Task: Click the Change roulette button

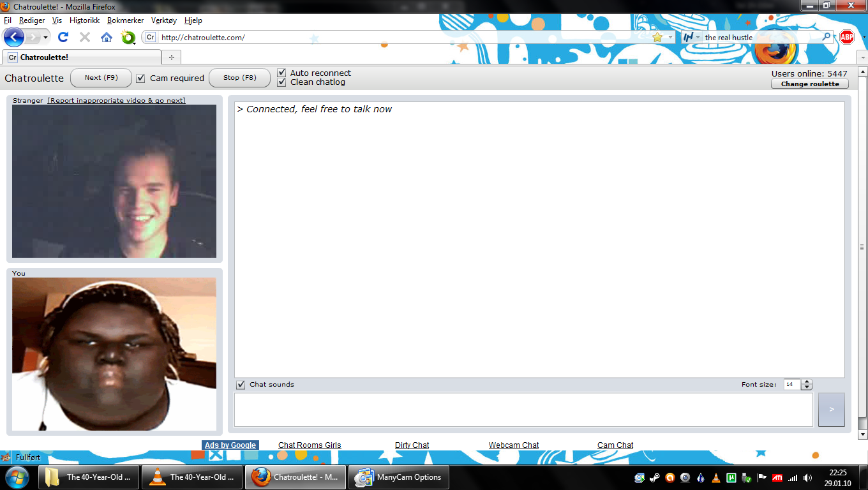Action: click(810, 84)
